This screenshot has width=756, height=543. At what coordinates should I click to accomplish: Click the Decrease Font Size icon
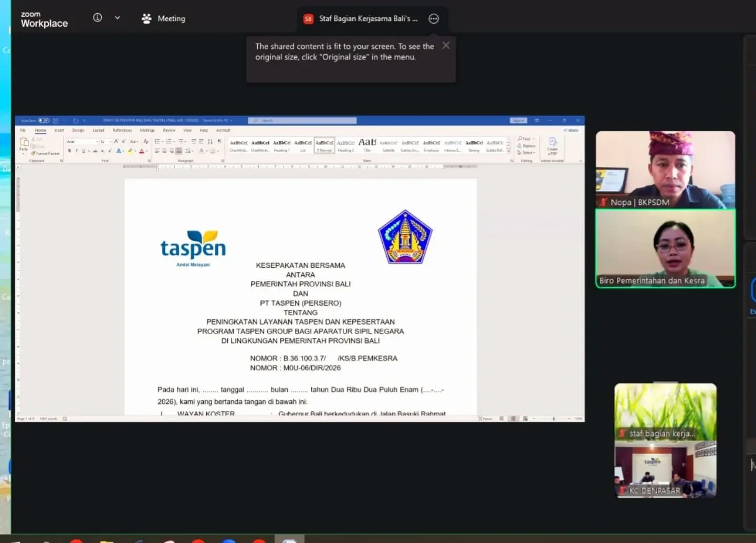pos(123,141)
